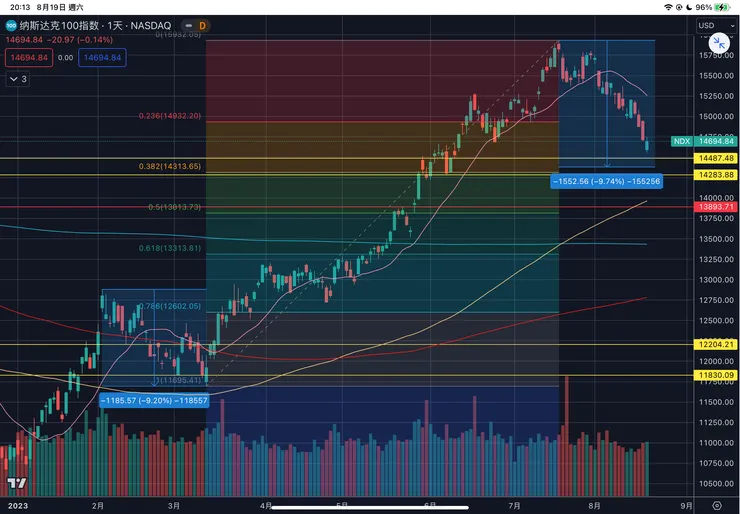
Task: Tap the orientation lock status icon
Action: point(679,7)
